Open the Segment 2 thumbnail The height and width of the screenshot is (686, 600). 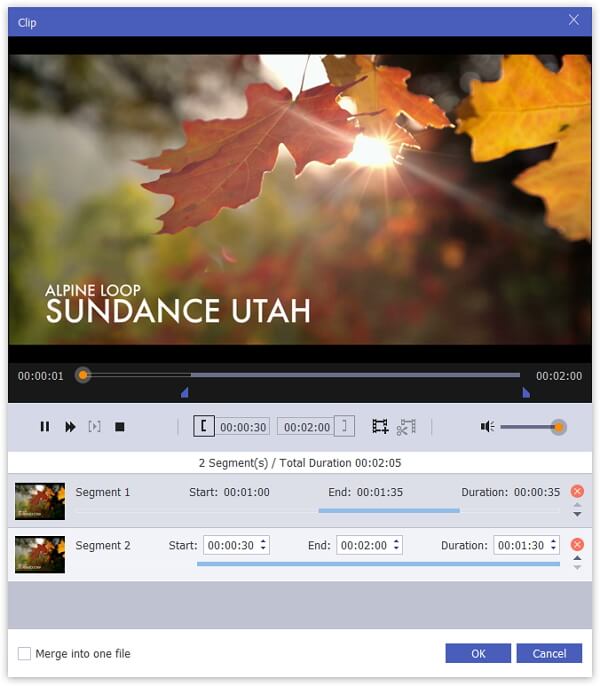point(40,554)
